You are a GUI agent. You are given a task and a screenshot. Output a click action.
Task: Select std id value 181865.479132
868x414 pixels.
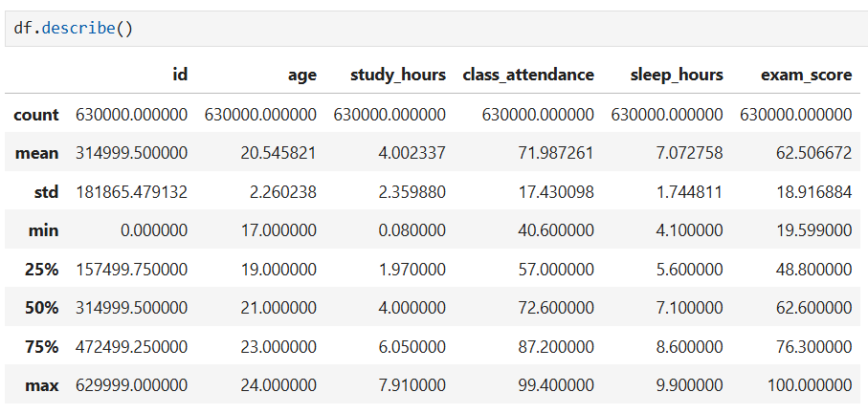point(132,192)
